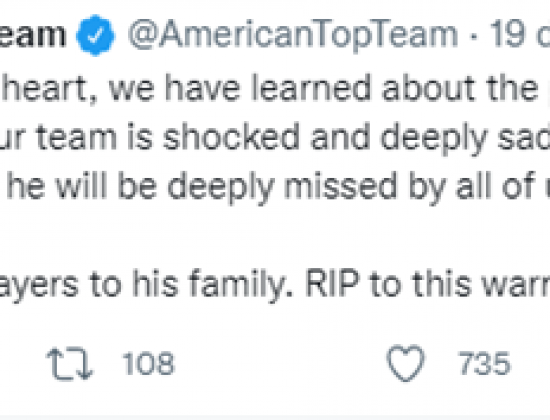The height and width of the screenshot is (420, 550).
Task: Open the @AmericanTopTeam handle link
Action: 293,35
